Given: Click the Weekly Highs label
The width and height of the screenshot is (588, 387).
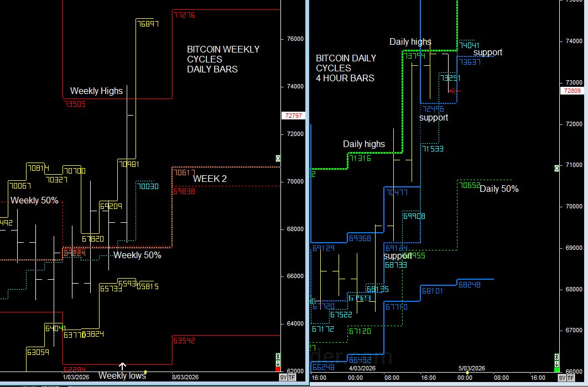Looking at the screenshot, I should (x=96, y=91).
